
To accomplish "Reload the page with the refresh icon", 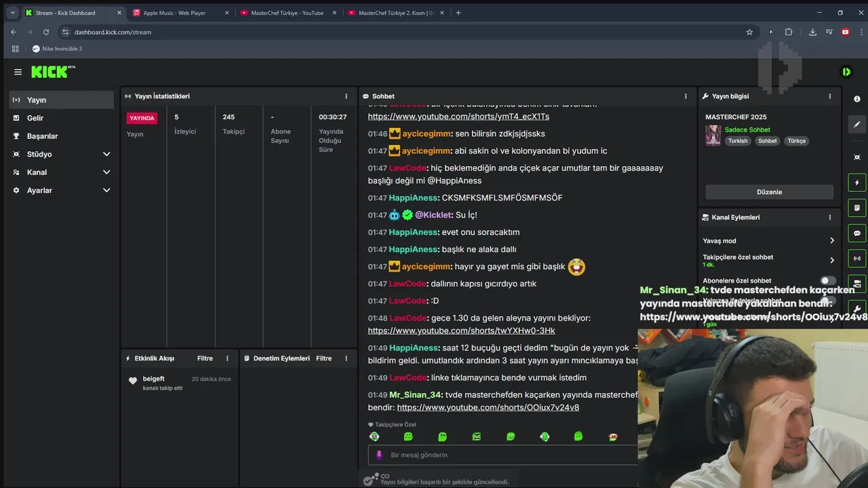I will click(46, 32).
